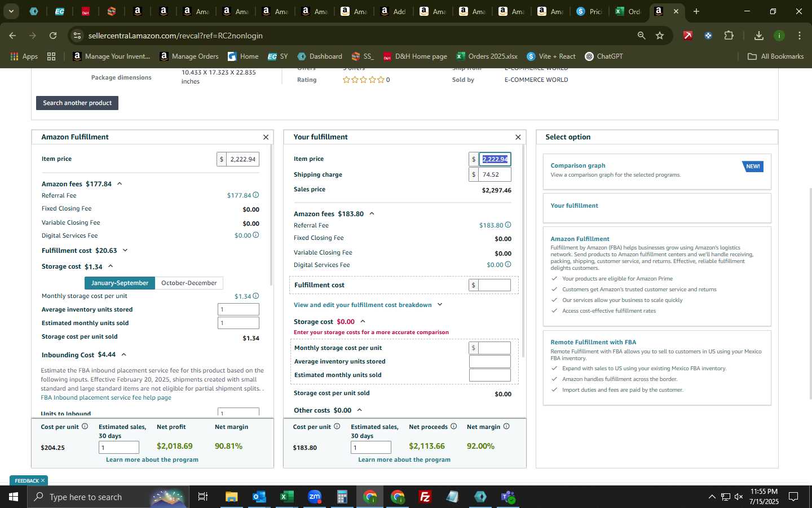Viewport: 812px width, 508px height.
Task: Open FileZilla from the taskbar
Action: point(425,497)
